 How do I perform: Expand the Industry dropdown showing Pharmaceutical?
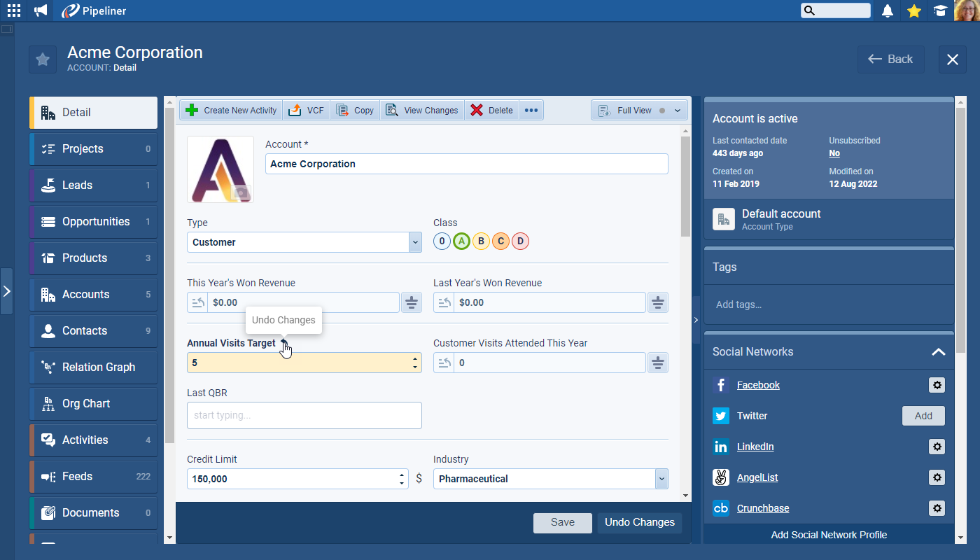(x=661, y=479)
